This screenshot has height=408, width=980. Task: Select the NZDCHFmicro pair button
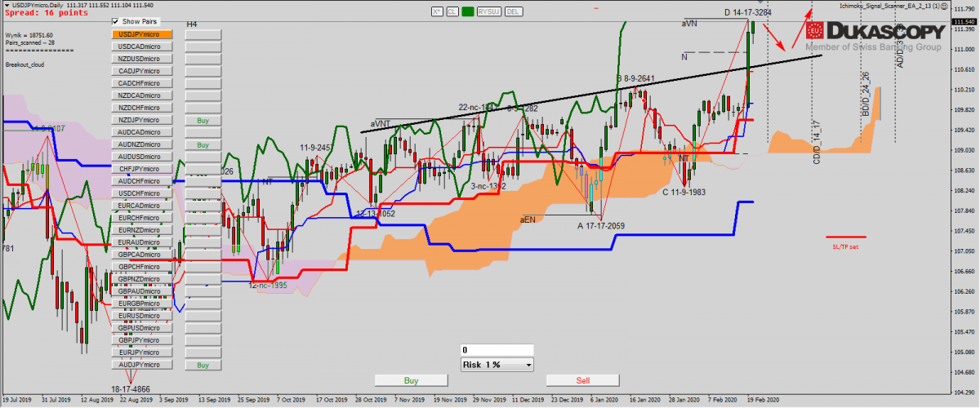141,108
